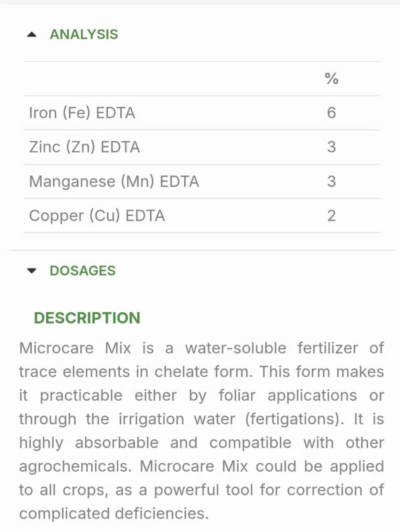This screenshot has width=400, height=532.
Task: Click the Copper percentage value 2
Action: pos(331,216)
